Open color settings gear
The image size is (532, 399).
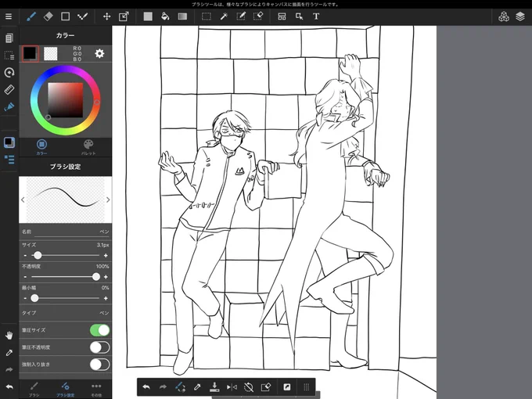coord(99,53)
